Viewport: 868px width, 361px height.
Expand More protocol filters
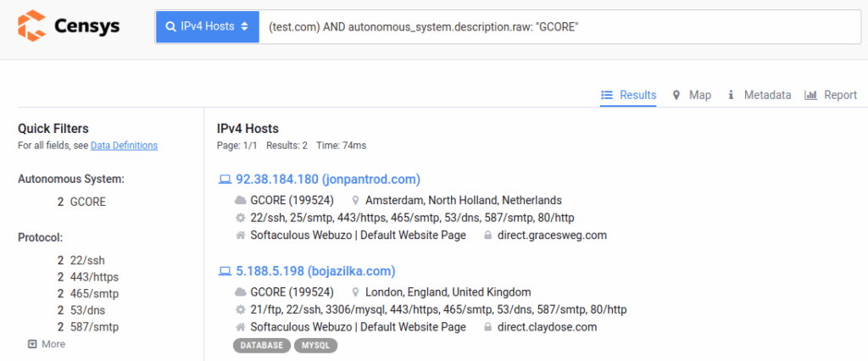47,344
